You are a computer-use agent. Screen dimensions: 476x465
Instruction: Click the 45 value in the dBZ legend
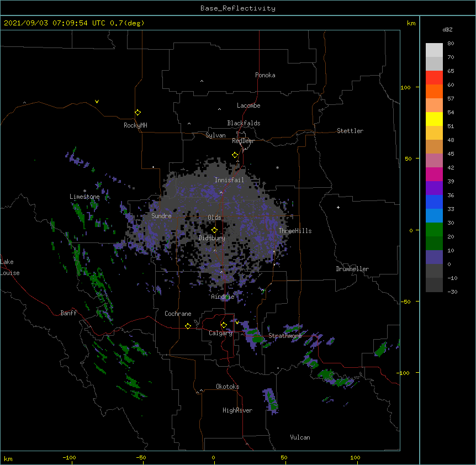(451, 154)
